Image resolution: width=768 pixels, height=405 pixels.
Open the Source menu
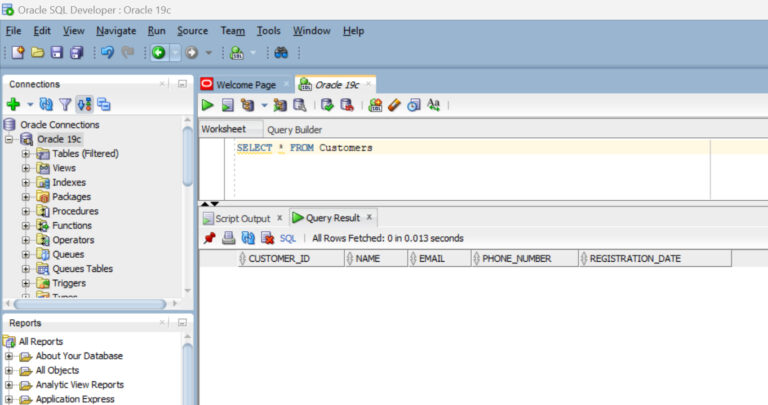(192, 31)
